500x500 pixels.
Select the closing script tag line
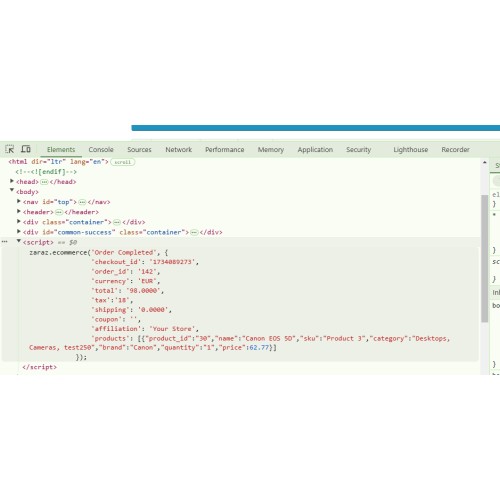40,367
